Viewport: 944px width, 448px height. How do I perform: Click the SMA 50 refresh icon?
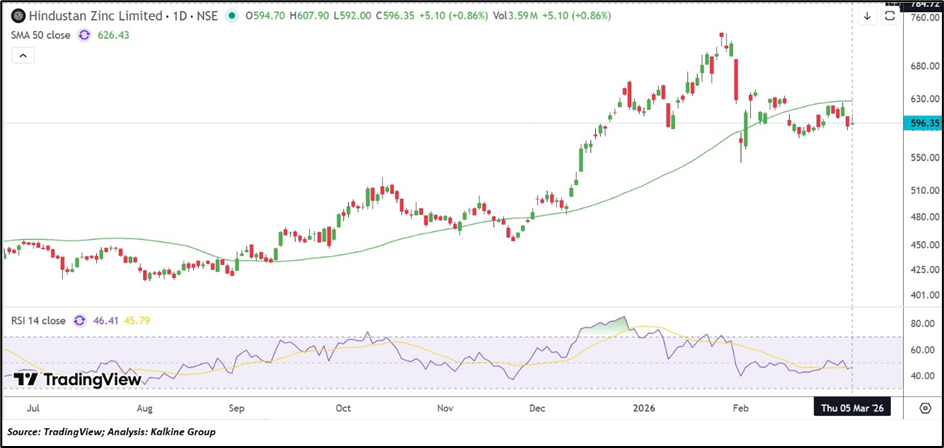(x=84, y=35)
